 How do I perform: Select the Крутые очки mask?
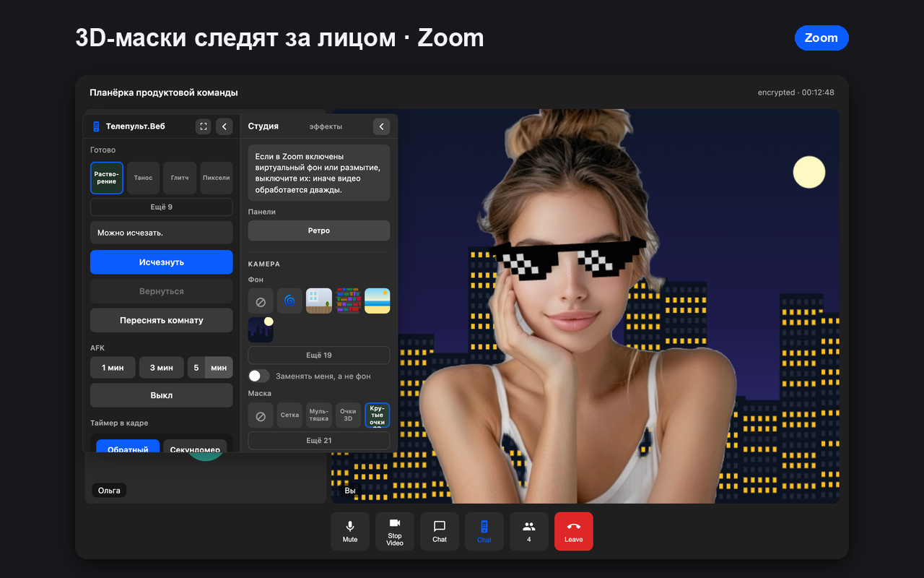point(378,415)
